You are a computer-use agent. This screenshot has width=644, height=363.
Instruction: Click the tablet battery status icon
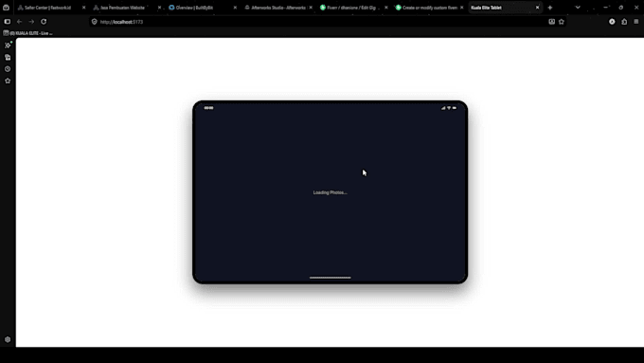pyautogui.click(x=455, y=108)
